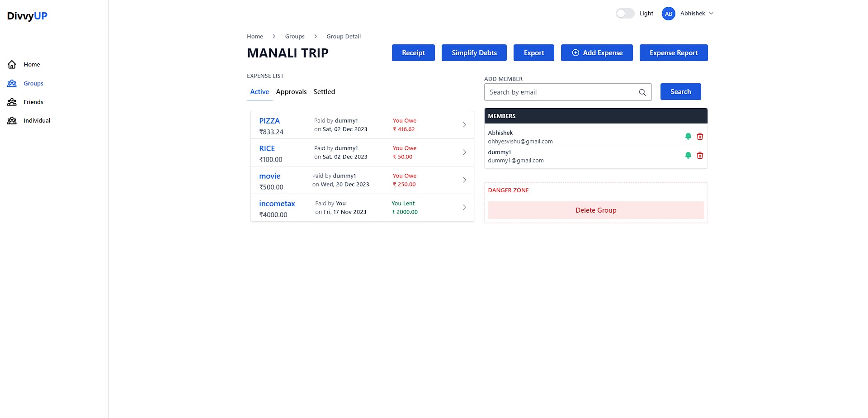Open Friends in the sidebar
This screenshot has height=418, width=868.
point(33,102)
